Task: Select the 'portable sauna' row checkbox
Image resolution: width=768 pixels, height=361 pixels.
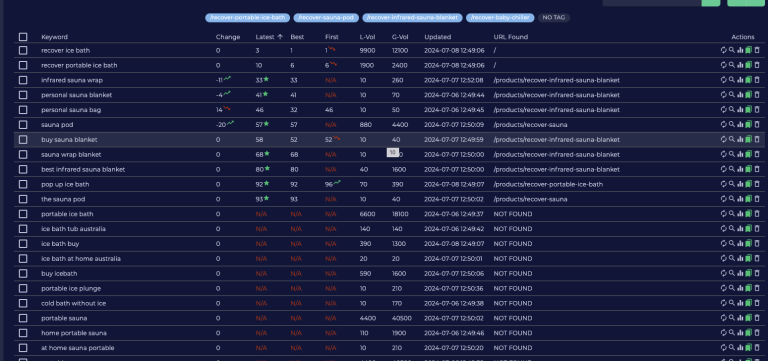Action: pyautogui.click(x=23, y=318)
